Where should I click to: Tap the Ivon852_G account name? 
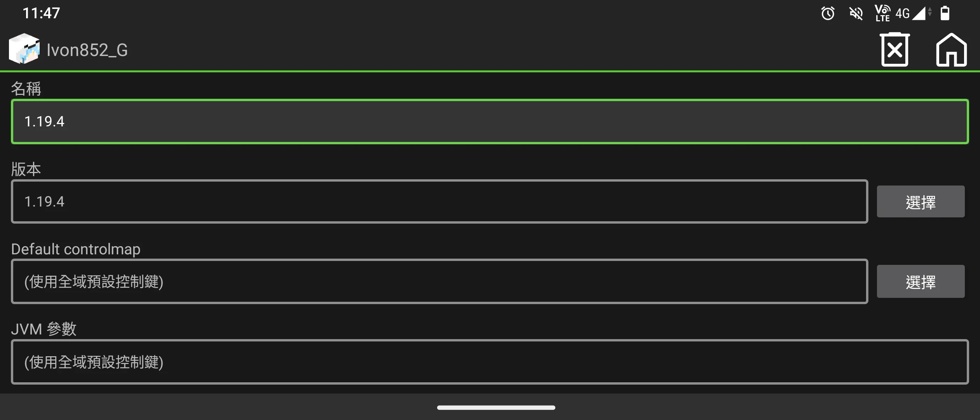(x=87, y=50)
